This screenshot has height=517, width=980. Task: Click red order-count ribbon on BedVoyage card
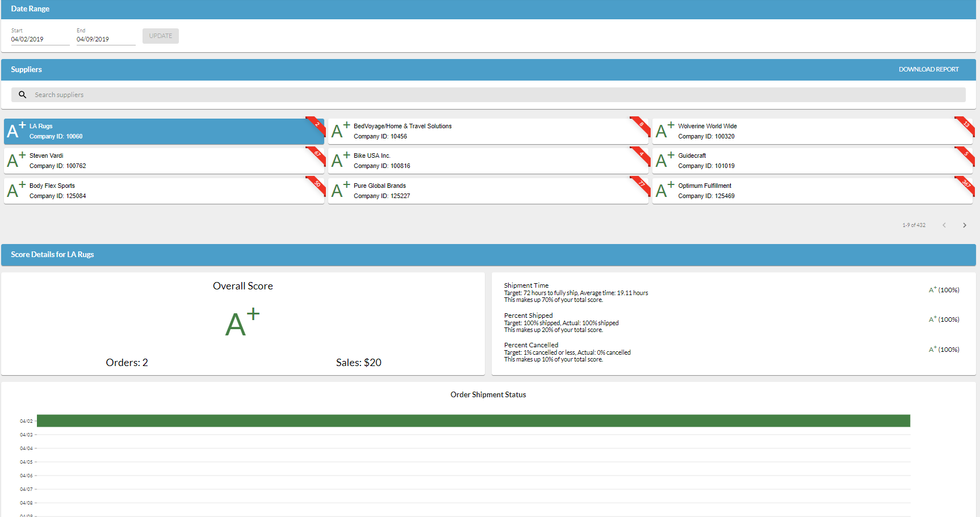(x=641, y=125)
